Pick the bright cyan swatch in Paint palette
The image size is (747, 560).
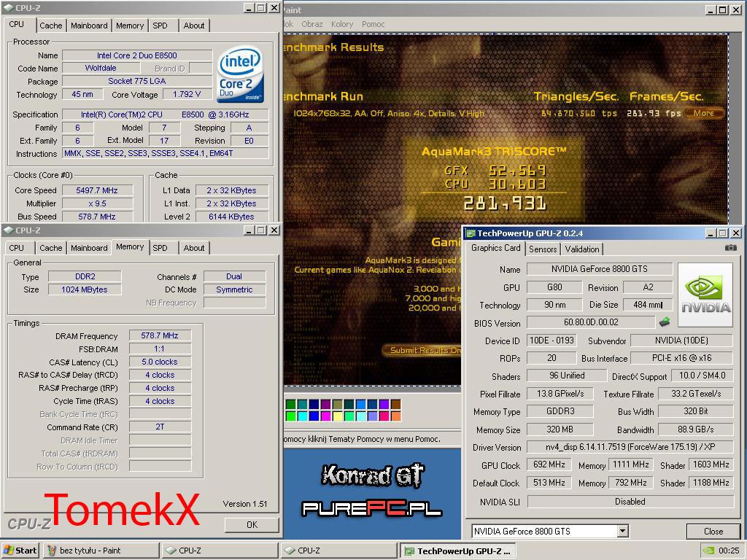pyautogui.click(x=303, y=416)
